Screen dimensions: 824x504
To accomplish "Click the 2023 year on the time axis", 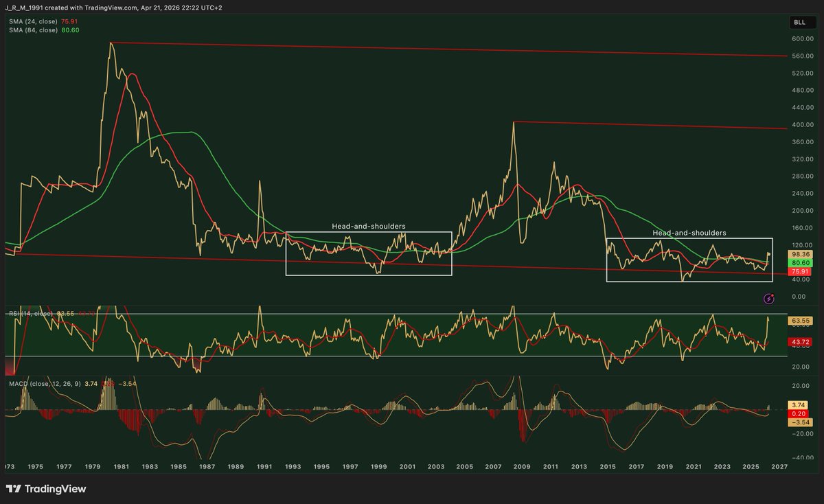I will pyautogui.click(x=722, y=467).
